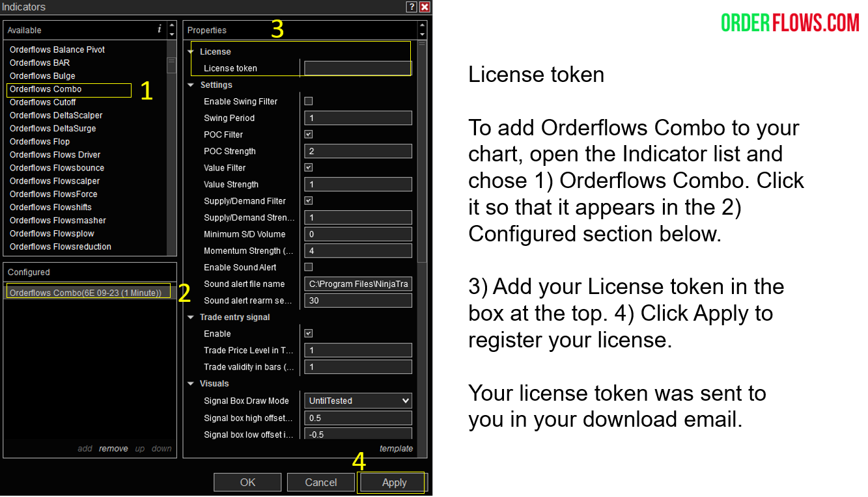
Task: Click the remove link under Configured
Action: pyautogui.click(x=113, y=449)
